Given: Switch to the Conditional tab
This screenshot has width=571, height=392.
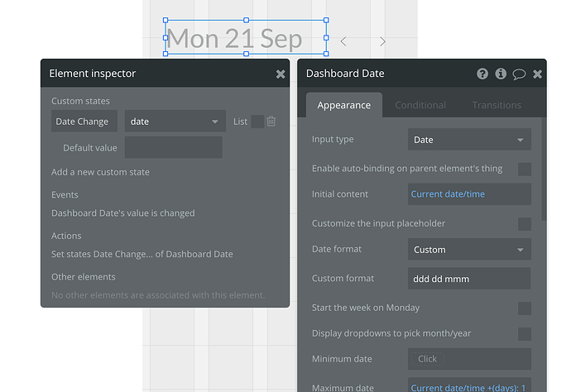Looking at the screenshot, I should click(420, 105).
